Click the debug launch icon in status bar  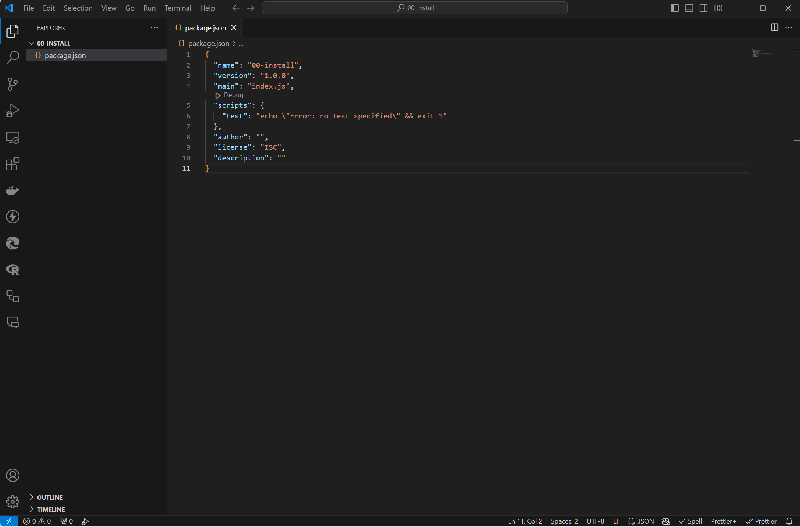[x=85, y=521]
